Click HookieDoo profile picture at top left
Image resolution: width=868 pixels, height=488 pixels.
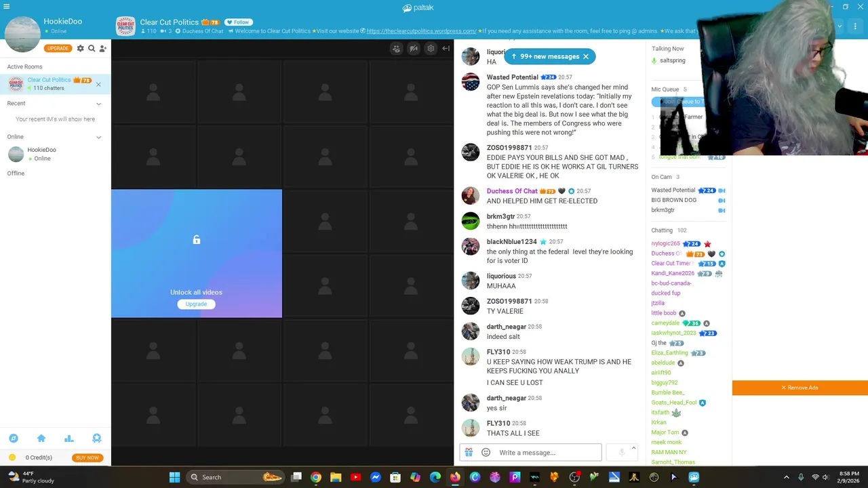(22, 34)
